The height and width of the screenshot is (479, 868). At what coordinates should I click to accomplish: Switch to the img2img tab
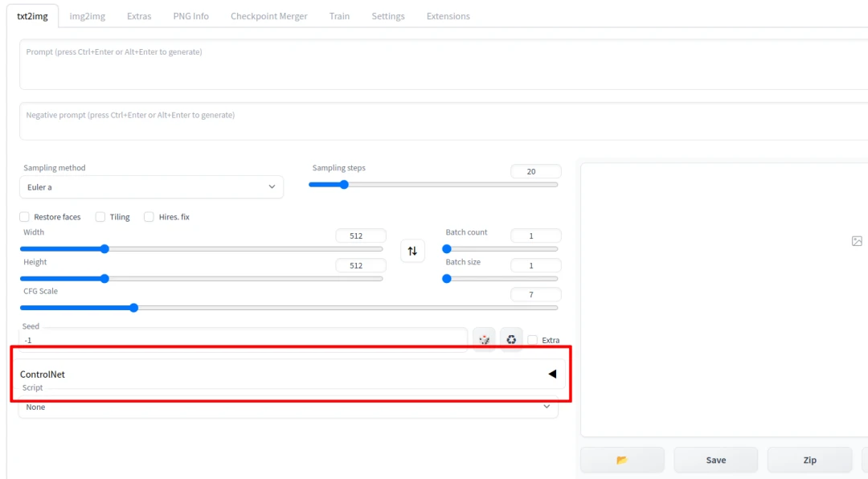[x=88, y=16]
